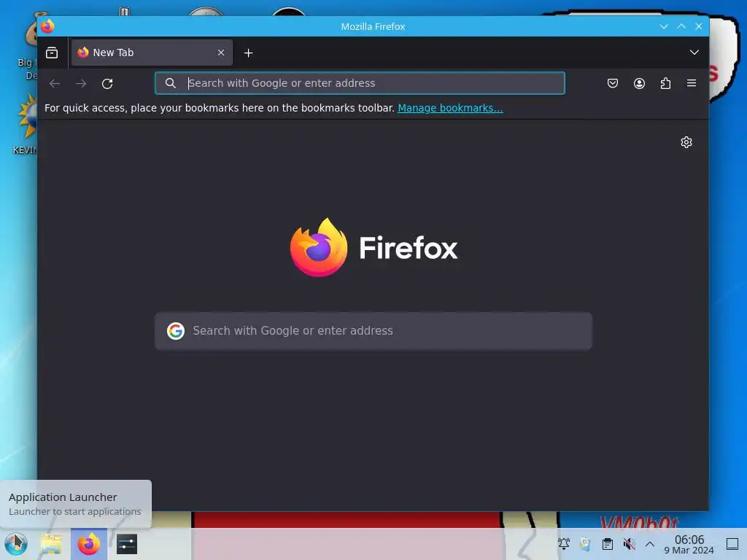The image size is (747, 560).
Task: Personalize new tab with gear icon
Action: (x=686, y=142)
